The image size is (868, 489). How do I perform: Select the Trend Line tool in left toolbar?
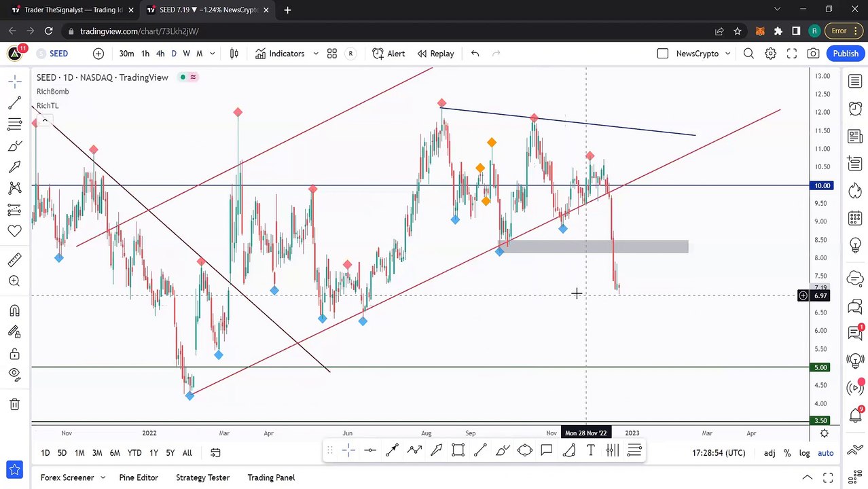point(14,103)
